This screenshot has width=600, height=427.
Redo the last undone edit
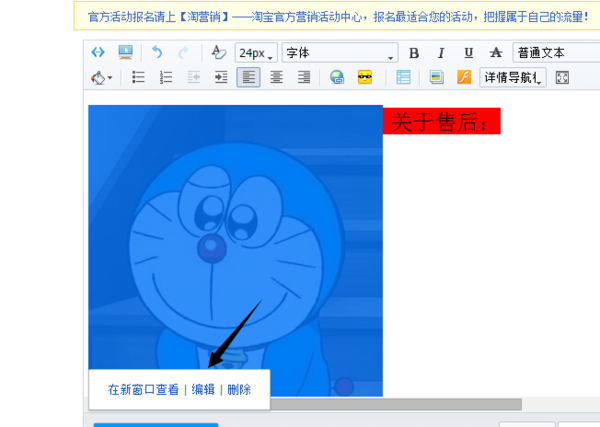pyautogui.click(x=184, y=52)
